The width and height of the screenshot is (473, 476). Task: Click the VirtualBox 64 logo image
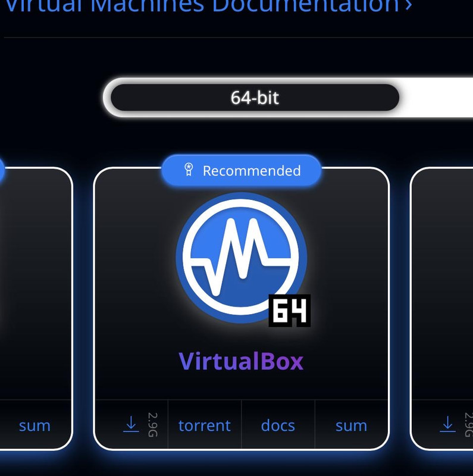tap(243, 259)
